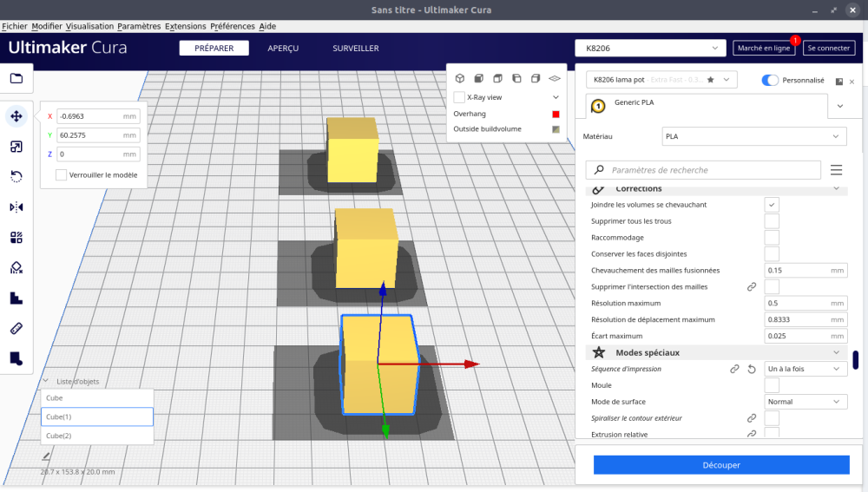Expand the Generic PLA extruder chevron
The image size is (868, 492).
(x=839, y=106)
